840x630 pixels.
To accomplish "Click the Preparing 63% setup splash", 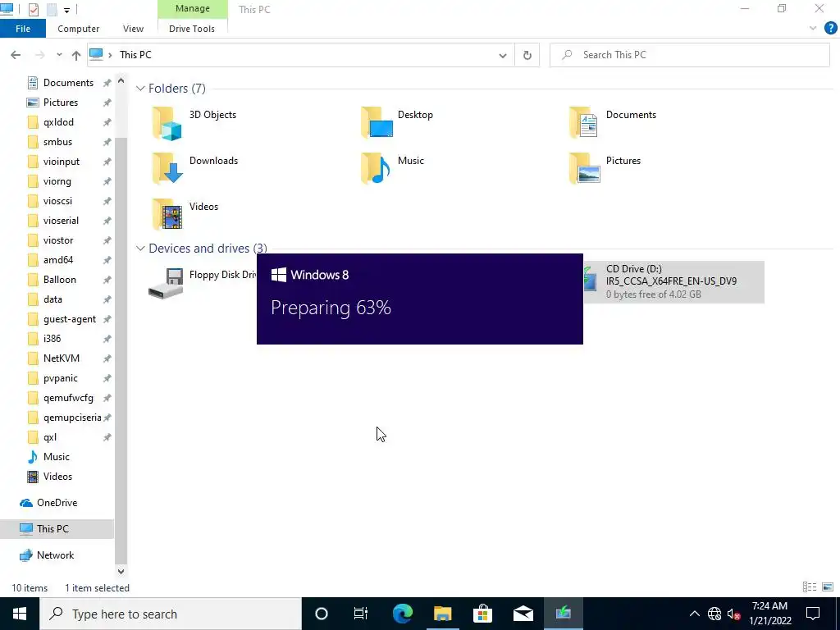I will [x=419, y=299].
